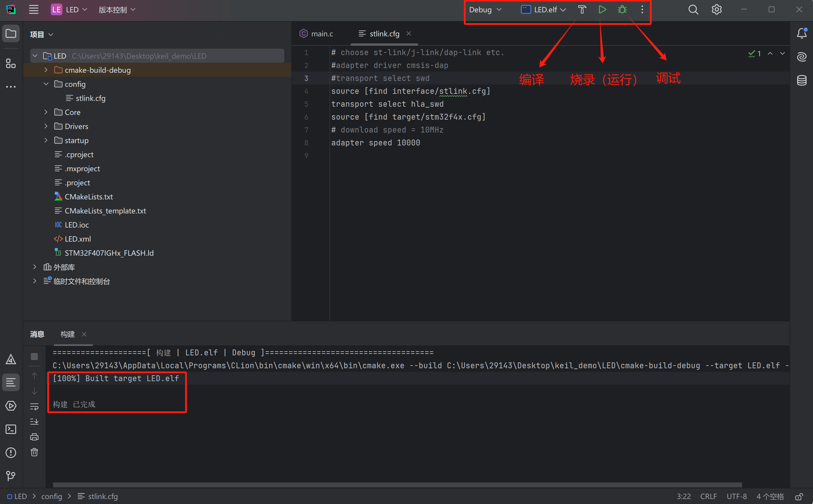The height and width of the screenshot is (504, 813).
Task: Click UTF-8 encoding in status bar
Action: [736, 497]
